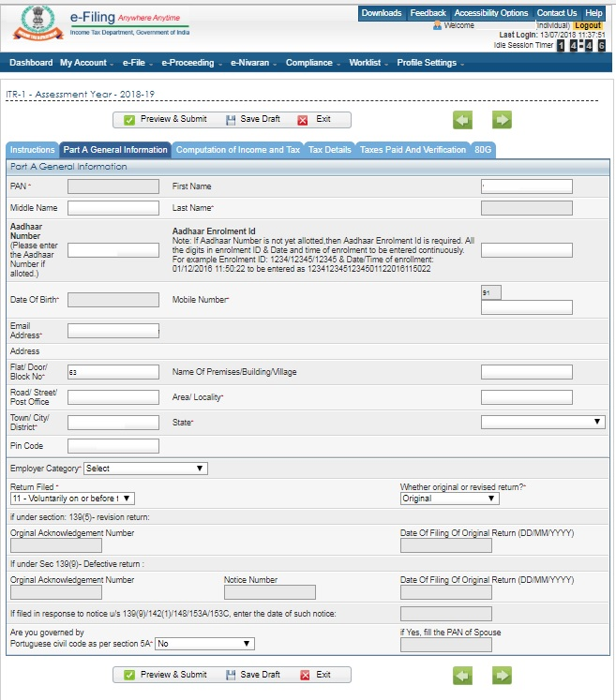Open the e-Proceeding menu

point(188,63)
